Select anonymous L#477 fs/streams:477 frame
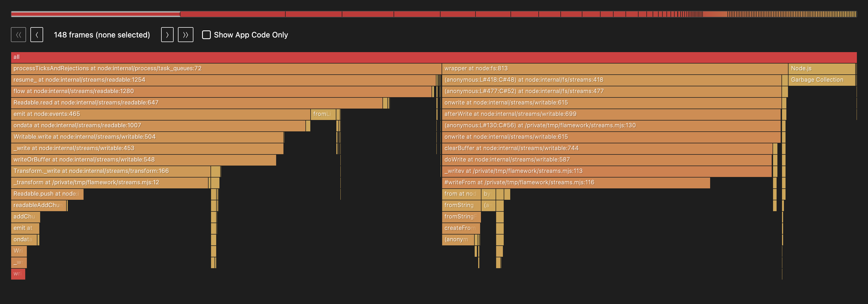The image size is (868, 304). [x=612, y=91]
